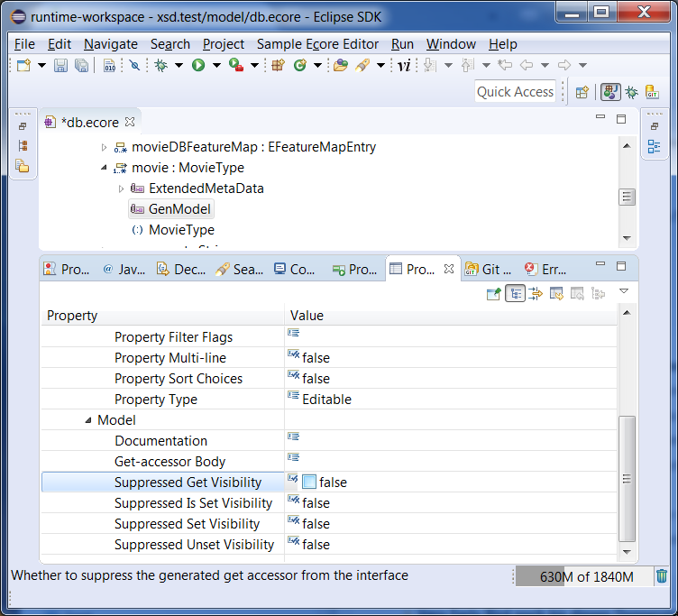Open the New Java Class dropdown arrow
The image size is (678, 616).
pos(317,65)
